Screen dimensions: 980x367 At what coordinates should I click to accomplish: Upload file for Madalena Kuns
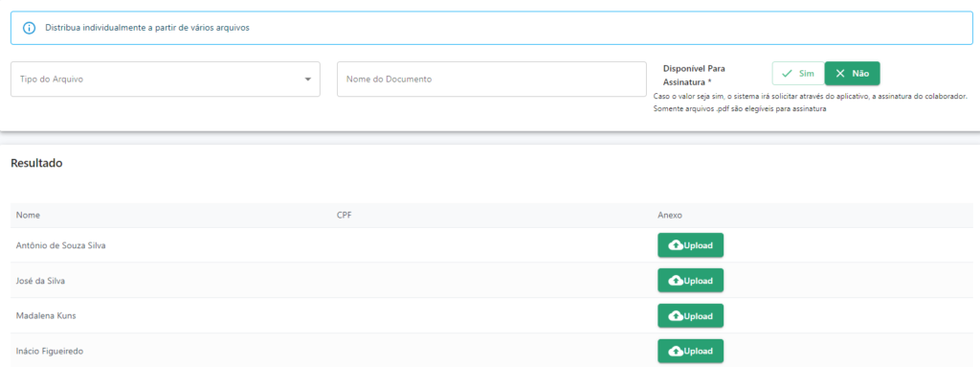(x=691, y=315)
